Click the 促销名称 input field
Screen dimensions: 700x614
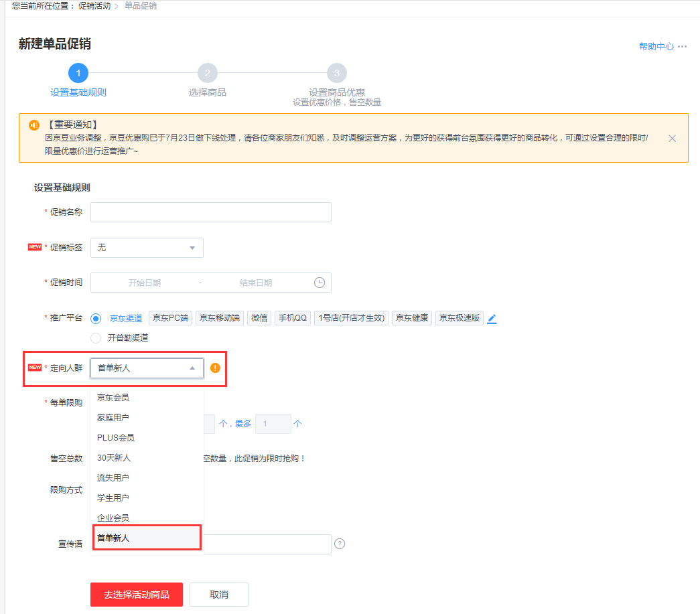click(x=210, y=212)
